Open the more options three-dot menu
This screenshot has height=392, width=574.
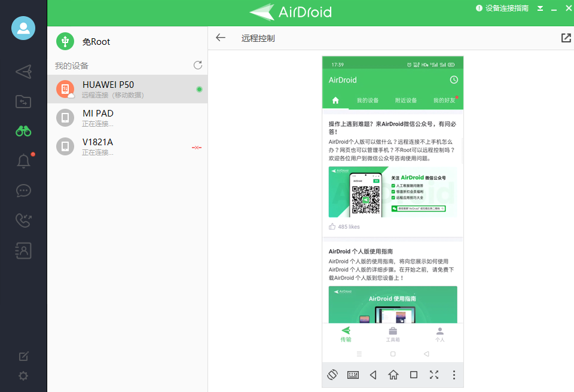(454, 375)
